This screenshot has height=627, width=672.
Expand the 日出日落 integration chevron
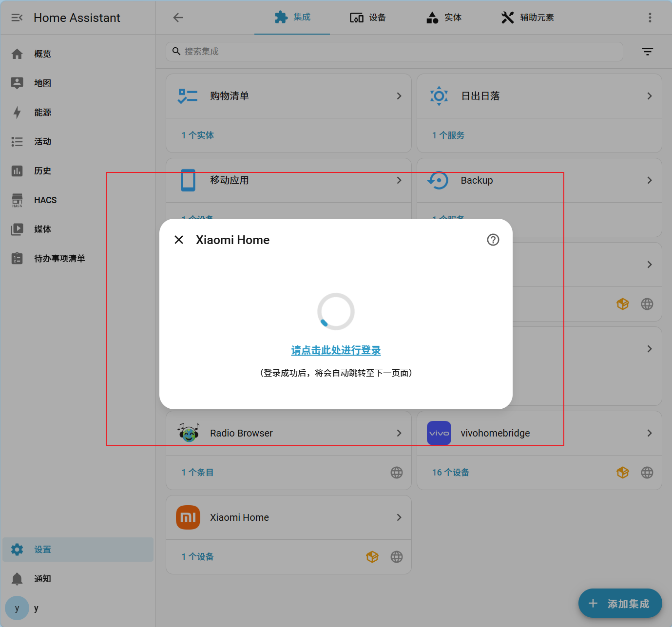(650, 96)
